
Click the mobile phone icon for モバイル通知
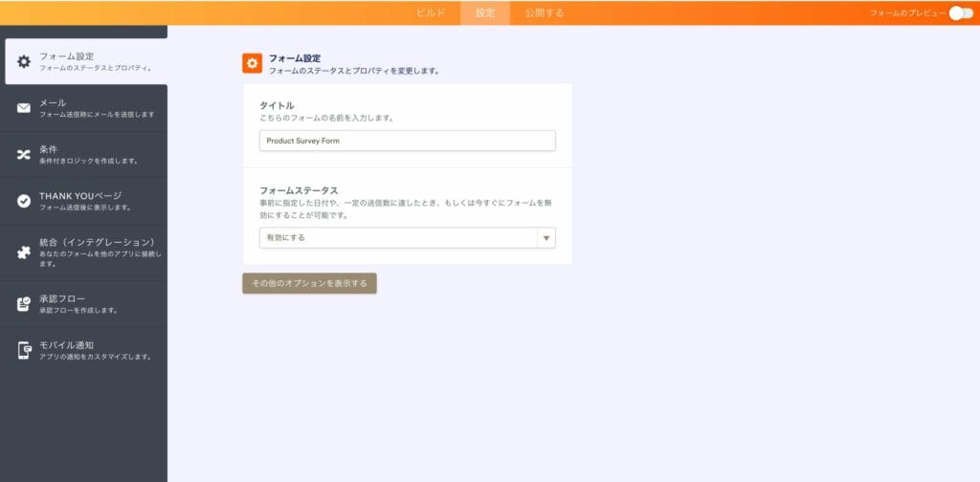pos(24,350)
